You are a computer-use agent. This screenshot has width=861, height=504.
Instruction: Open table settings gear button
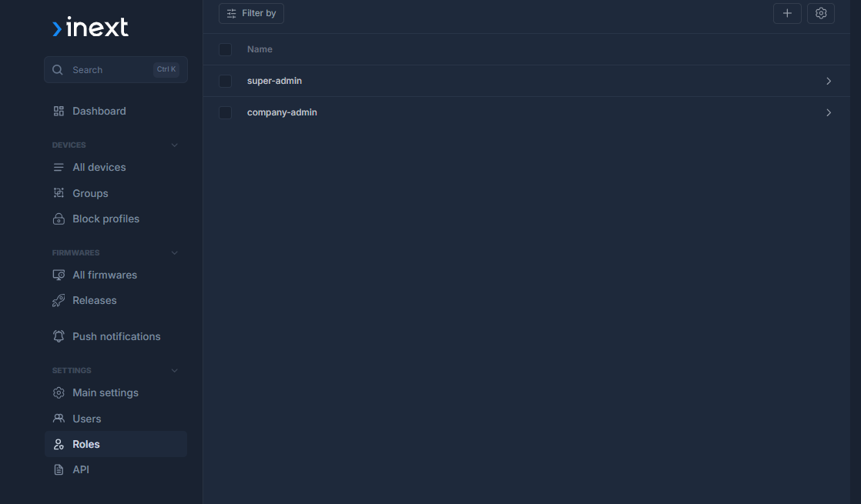(821, 13)
